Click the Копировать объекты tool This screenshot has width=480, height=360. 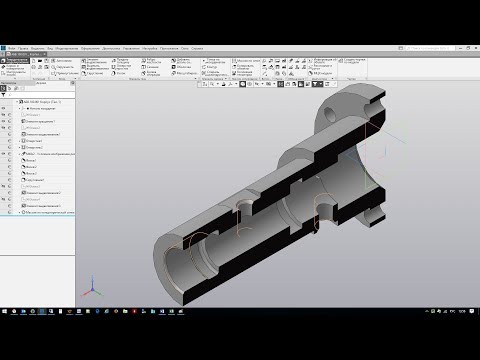pyautogui.click(x=243, y=67)
